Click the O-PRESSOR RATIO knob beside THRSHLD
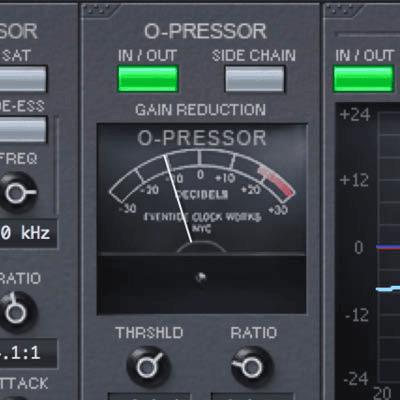This screenshot has width=400, height=400. (x=252, y=367)
